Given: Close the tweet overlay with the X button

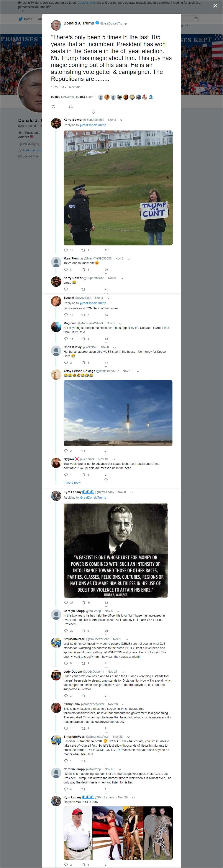Looking at the screenshot, I should 215,6.
